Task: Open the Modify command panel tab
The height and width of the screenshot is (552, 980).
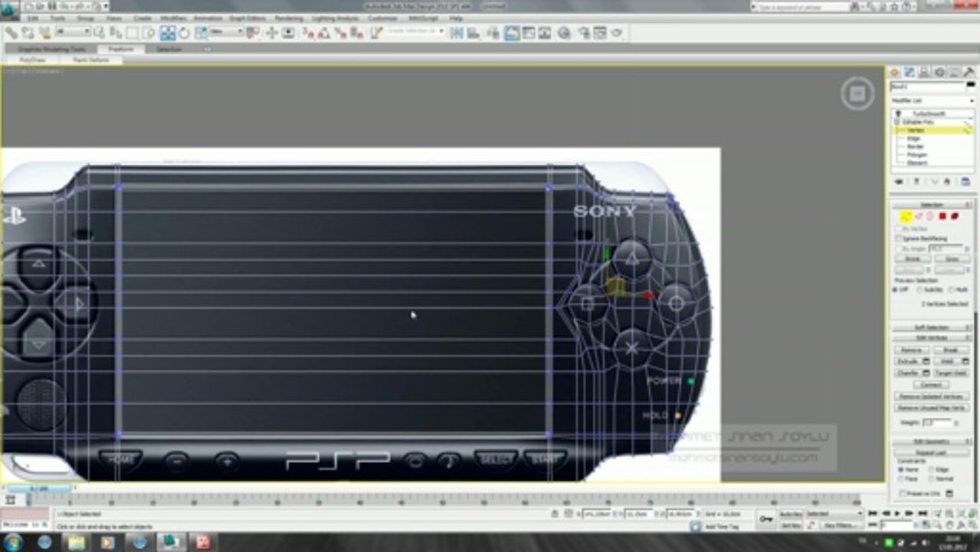Action: tap(910, 72)
